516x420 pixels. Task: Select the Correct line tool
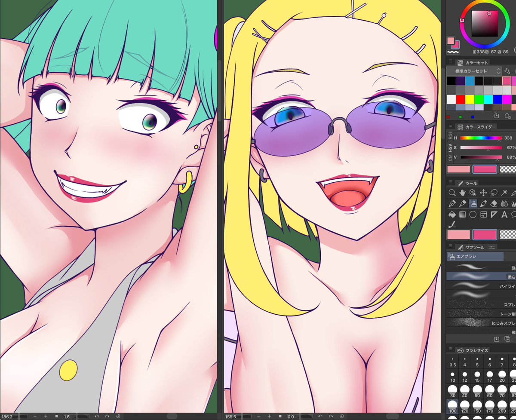point(451,224)
